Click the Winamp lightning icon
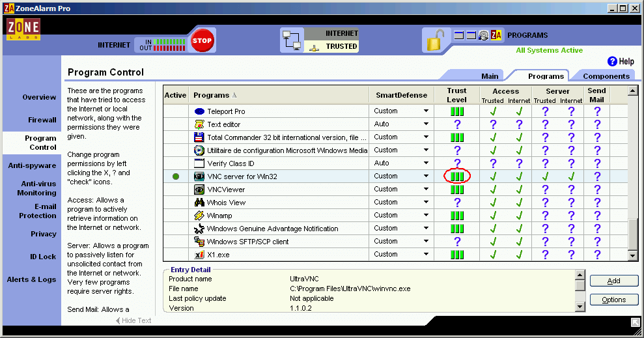Image resolution: width=644 pixels, height=338 pixels. 199,216
